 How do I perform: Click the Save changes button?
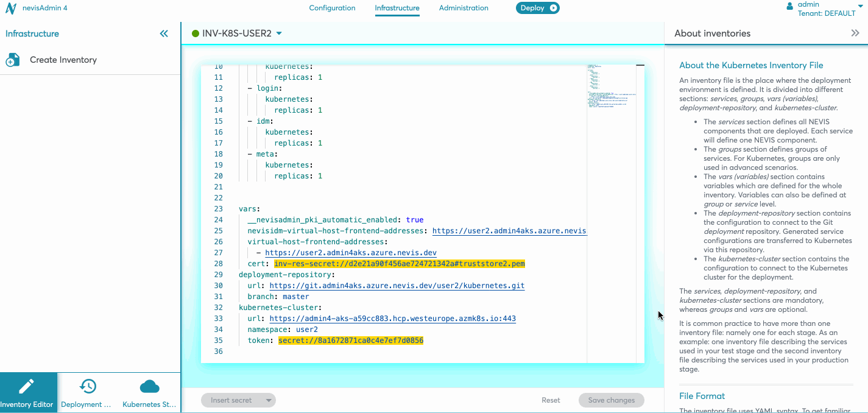pos(611,400)
